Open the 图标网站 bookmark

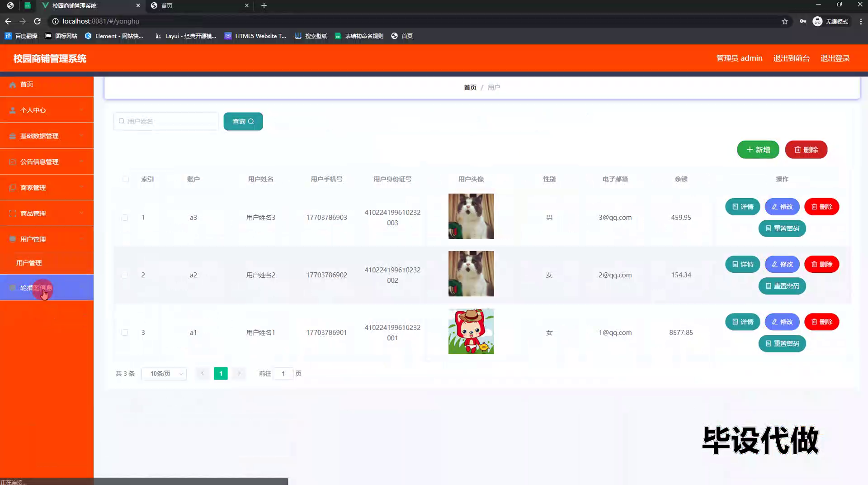tap(61, 36)
